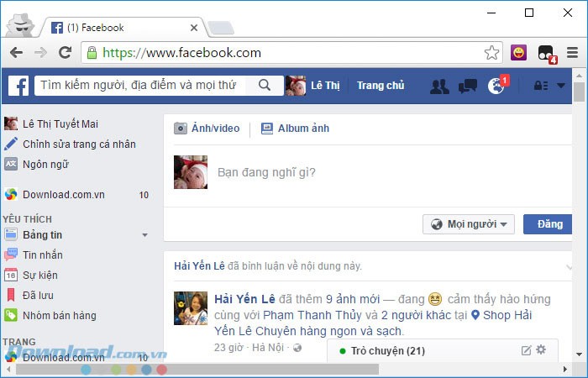Open chat settings gear icon
The height and width of the screenshot is (378, 588).
click(x=541, y=350)
